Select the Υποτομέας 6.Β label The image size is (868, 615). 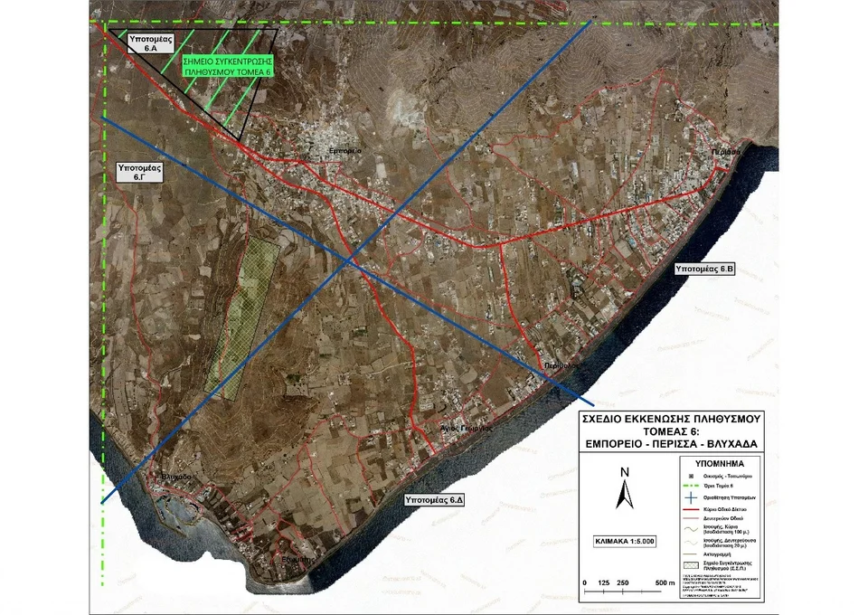(x=706, y=269)
